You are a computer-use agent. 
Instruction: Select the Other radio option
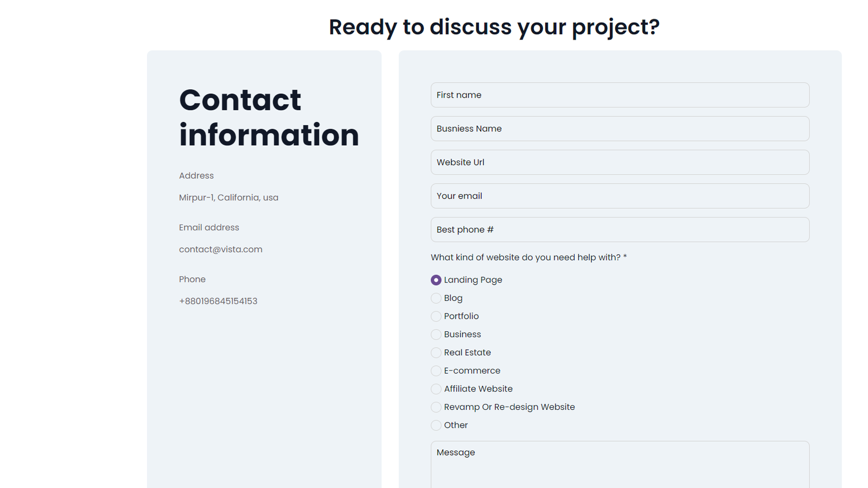(x=436, y=425)
